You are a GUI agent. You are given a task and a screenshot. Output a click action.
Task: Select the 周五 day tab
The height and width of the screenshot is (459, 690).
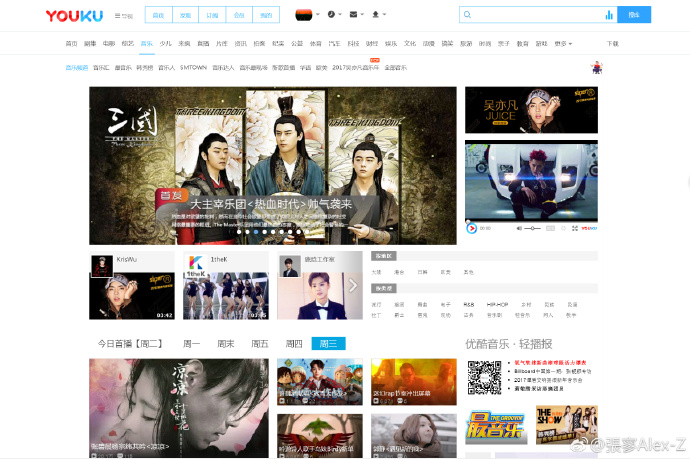point(260,344)
